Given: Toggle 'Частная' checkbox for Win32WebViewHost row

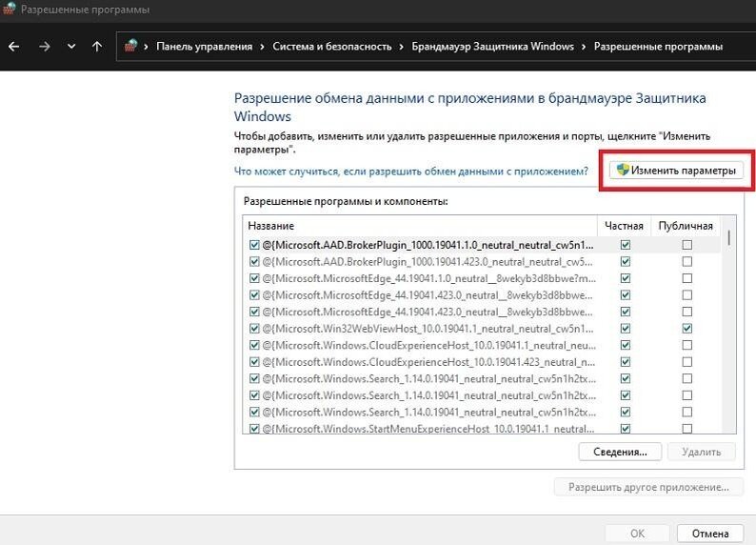Looking at the screenshot, I should (626, 329).
